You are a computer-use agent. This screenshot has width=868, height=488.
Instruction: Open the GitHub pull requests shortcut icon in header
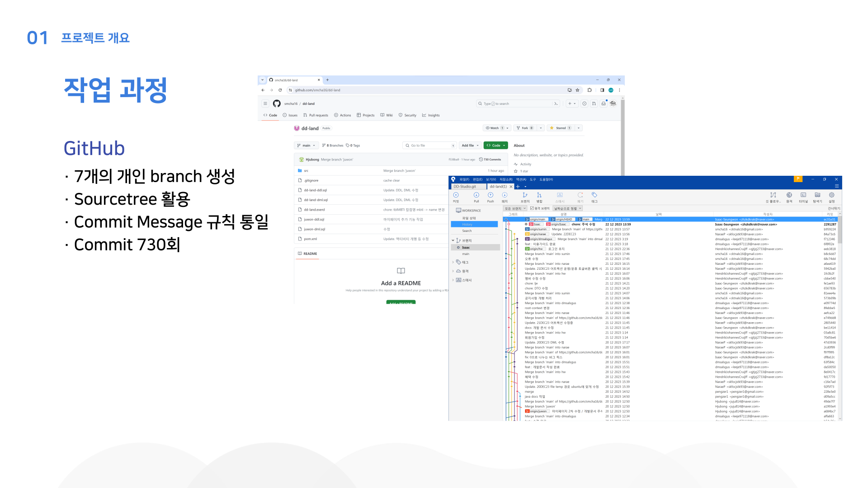point(594,103)
